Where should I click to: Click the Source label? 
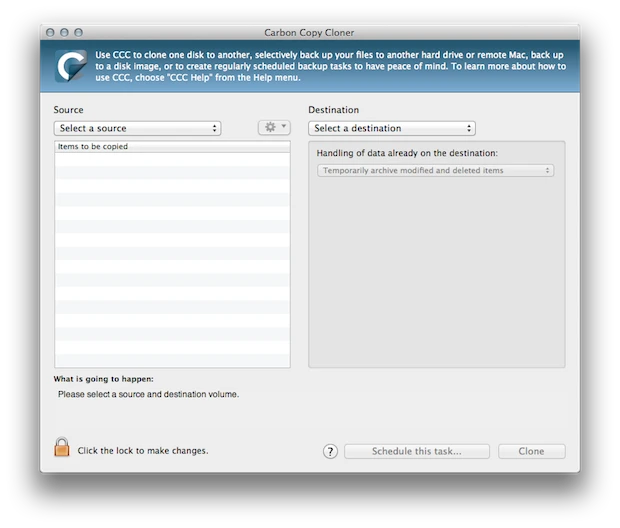[68, 110]
